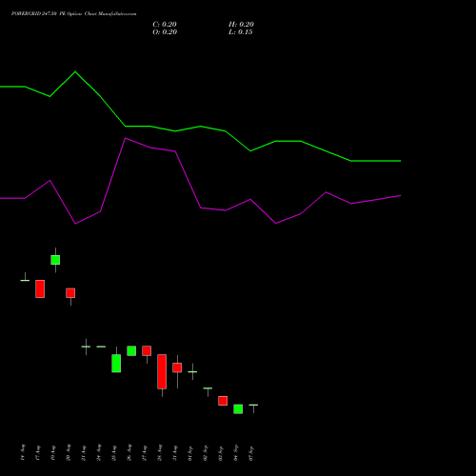Click the '01 Sep' date axis label
The width and height of the screenshot is (476, 476).
pyautogui.click(x=190, y=452)
